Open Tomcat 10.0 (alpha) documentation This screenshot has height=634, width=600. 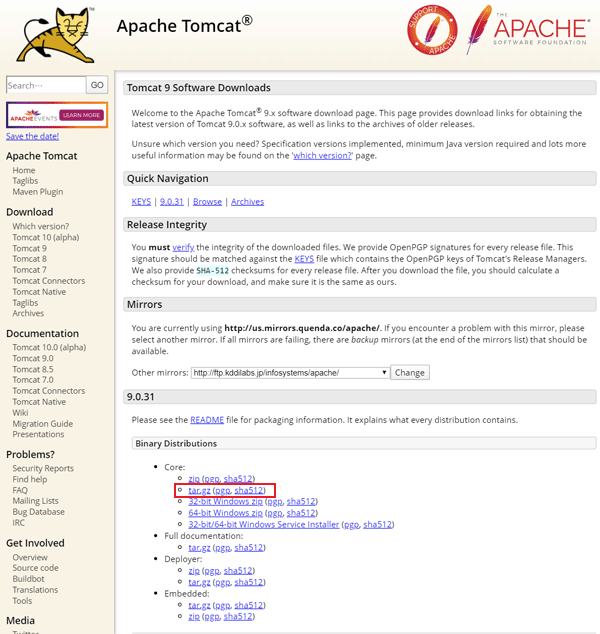pyautogui.click(x=49, y=347)
